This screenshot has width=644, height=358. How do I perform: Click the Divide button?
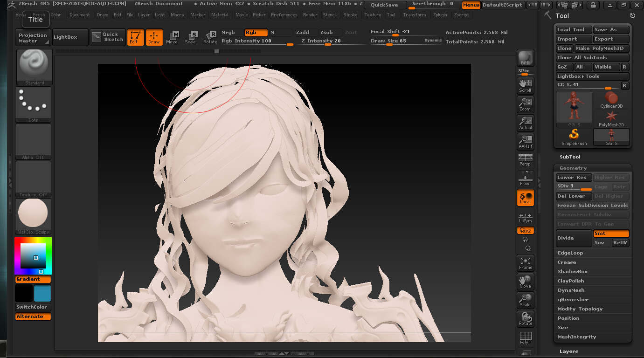click(x=574, y=238)
